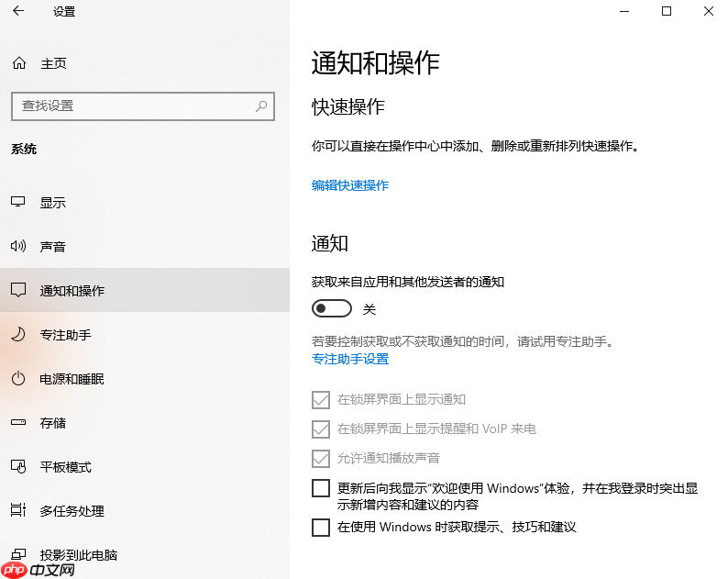Click the 关 toggle state label
Image resolution: width=728 pixels, height=579 pixels.
pos(370,309)
